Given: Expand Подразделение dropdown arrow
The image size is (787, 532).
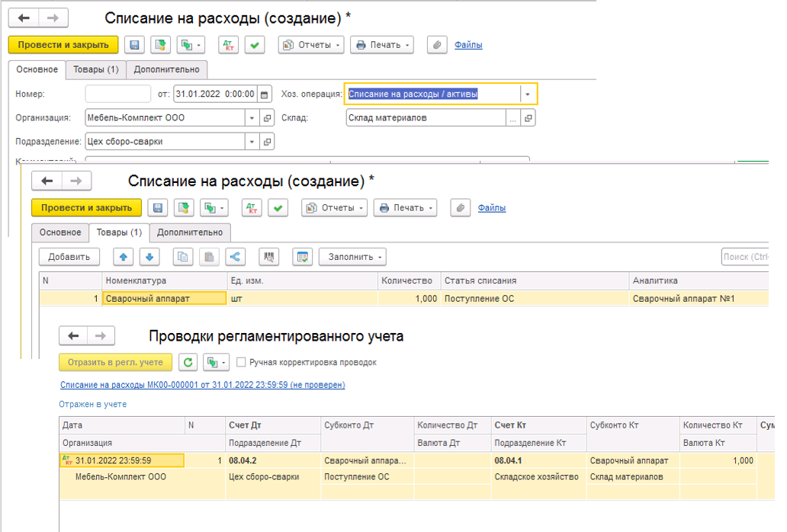Looking at the screenshot, I should (x=252, y=142).
